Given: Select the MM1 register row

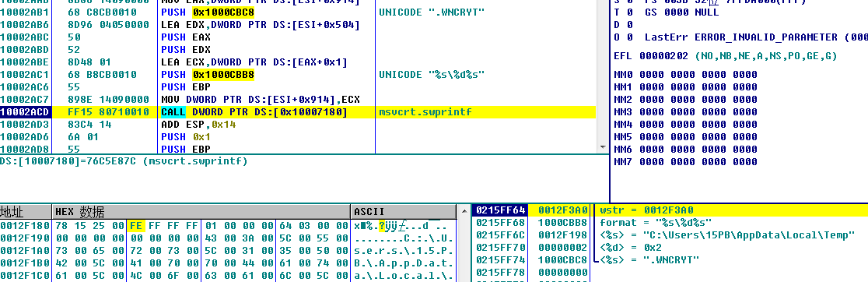Looking at the screenshot, I should (686, 87).
